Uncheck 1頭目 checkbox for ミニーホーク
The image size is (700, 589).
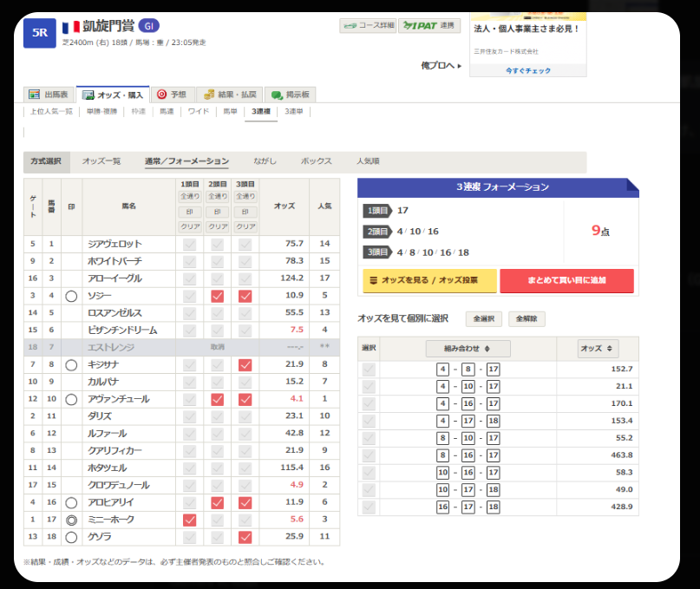(189, 520)
